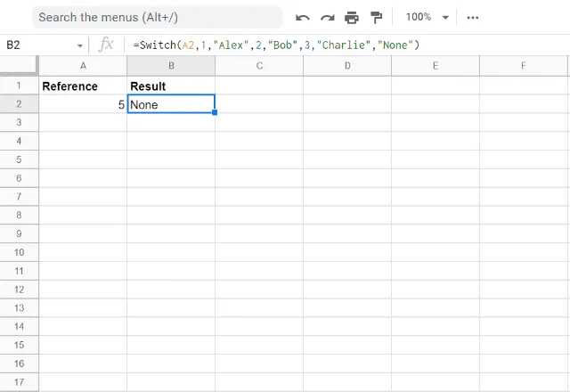
Task: Expand the name box dropdown arrow
Action: [79, 45]
